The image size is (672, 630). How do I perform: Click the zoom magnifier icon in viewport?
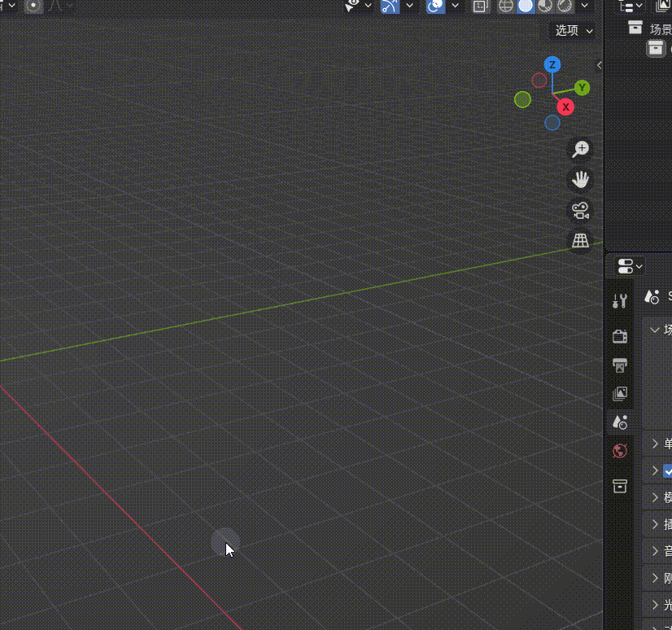tap(580, 149)
